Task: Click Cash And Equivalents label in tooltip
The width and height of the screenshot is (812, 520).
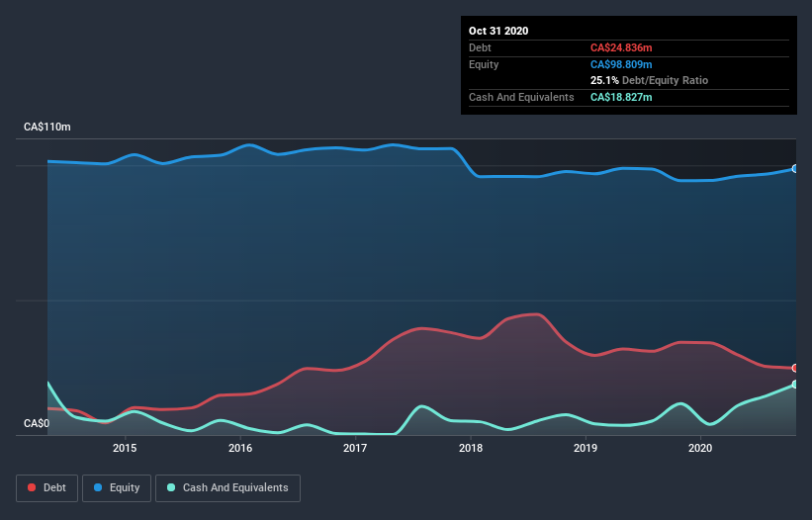Action: pyautogui.click(x=521, y=97)
